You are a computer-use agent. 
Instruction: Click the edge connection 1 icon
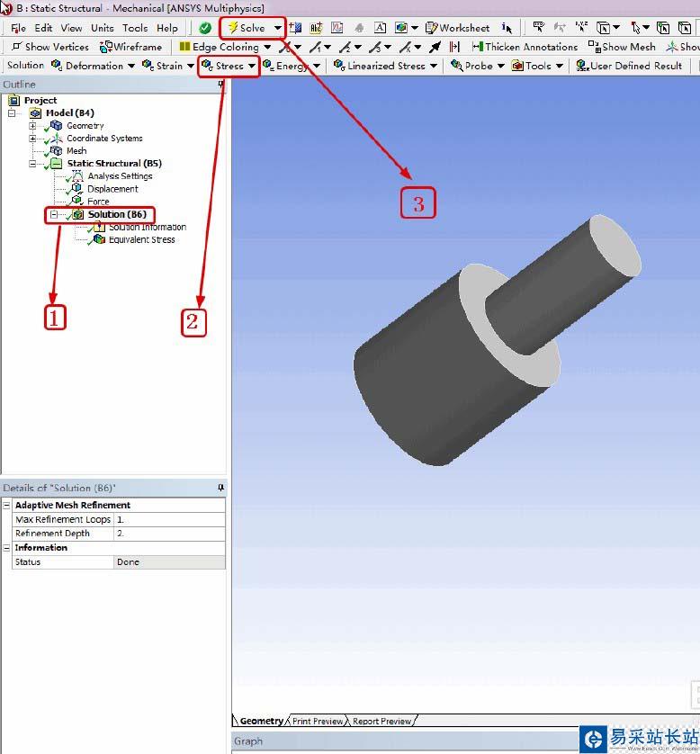click(x=316, y=47)
